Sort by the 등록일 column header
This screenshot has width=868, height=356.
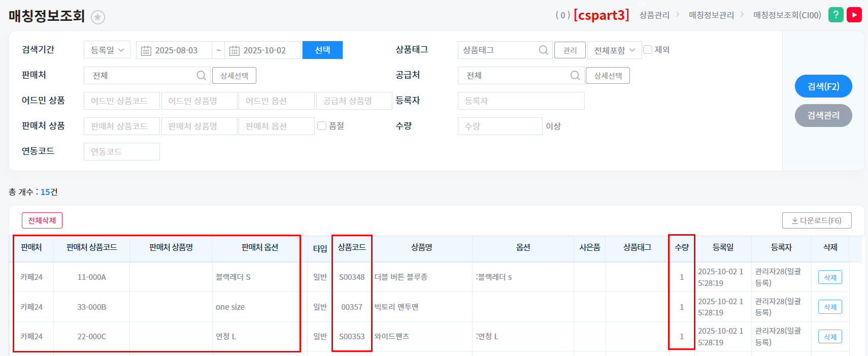pos(723,247)
